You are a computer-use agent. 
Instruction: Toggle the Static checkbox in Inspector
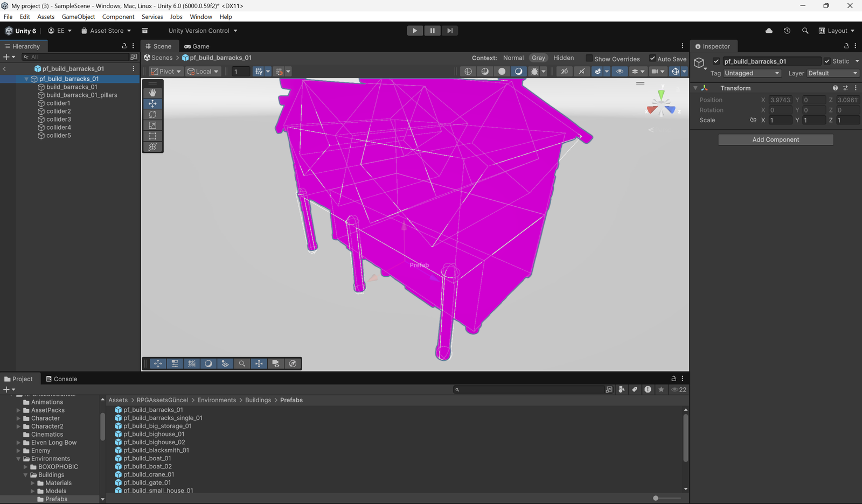827,61
